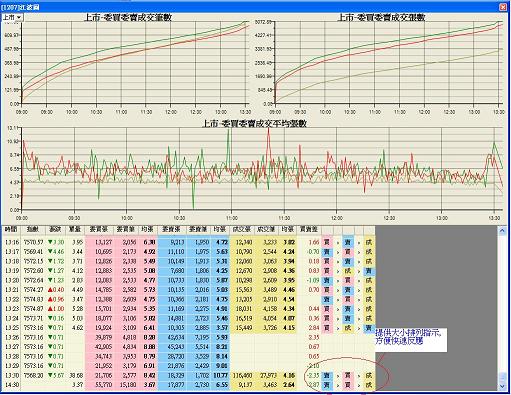Click the green down triangle at 13:30 row
Viewport: 511px width, 395px height.
[50, 375]
